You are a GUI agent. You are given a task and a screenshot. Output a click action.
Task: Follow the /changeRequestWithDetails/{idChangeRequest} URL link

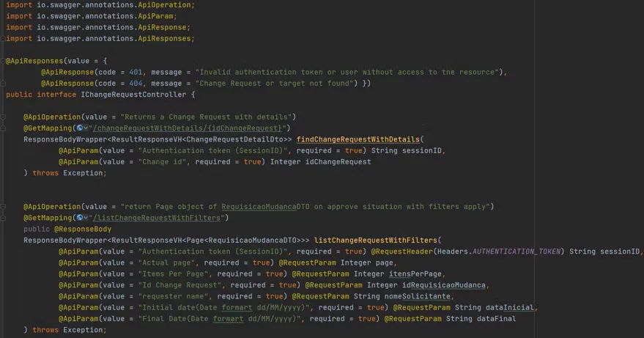point(189,128)
